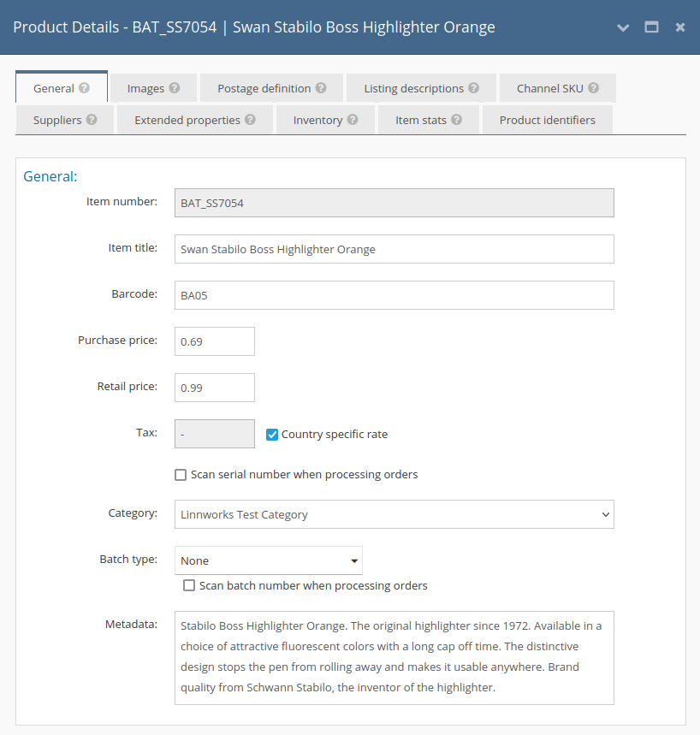Expand the Batch type dropdown
The width and height of the screenshot is (700, 735).
click(269, 561)
